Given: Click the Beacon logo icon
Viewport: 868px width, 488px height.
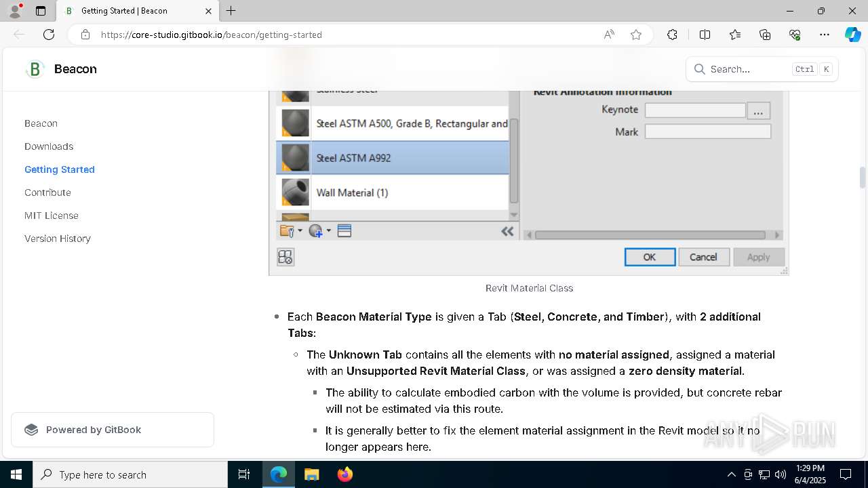Looking at the screenshot, I should [x=35, y=69].
